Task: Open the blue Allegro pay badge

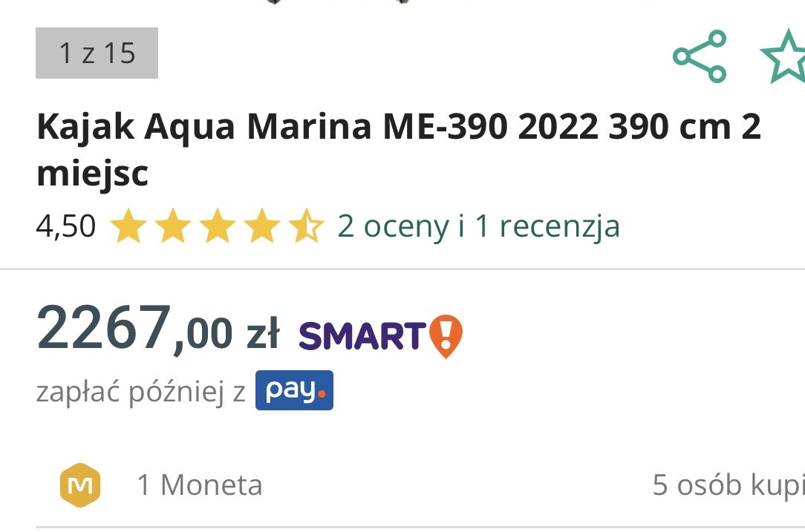Action: pyautogui.click(x=294, y=390)
